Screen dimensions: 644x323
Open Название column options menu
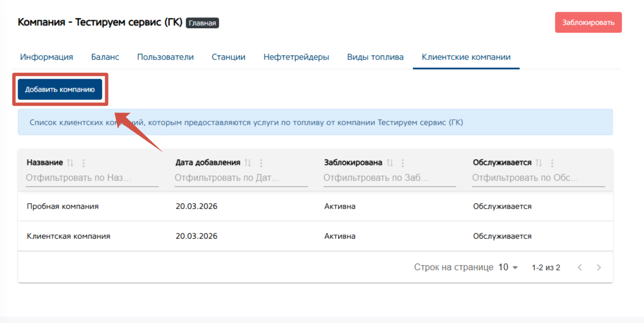pos(84,163)
